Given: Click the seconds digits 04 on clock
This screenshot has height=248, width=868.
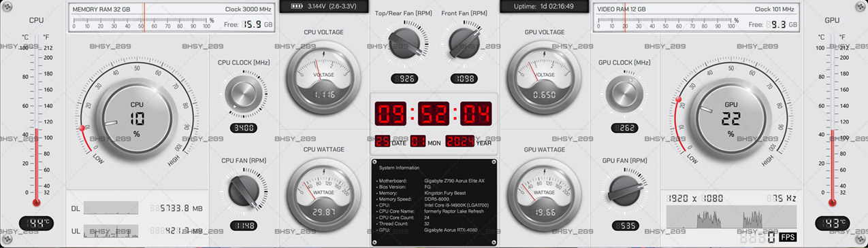Looking at the screenshot, I should click(x=476, y=113).
